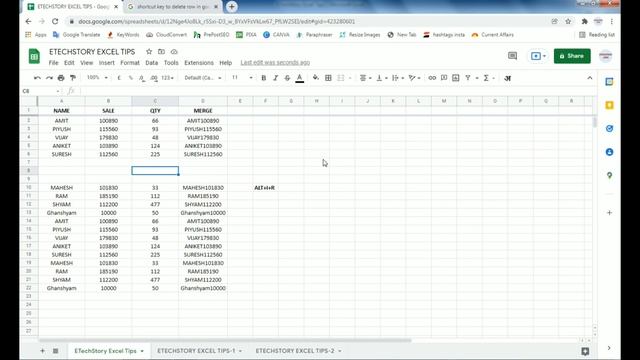Activate the paint format tool

73,78
